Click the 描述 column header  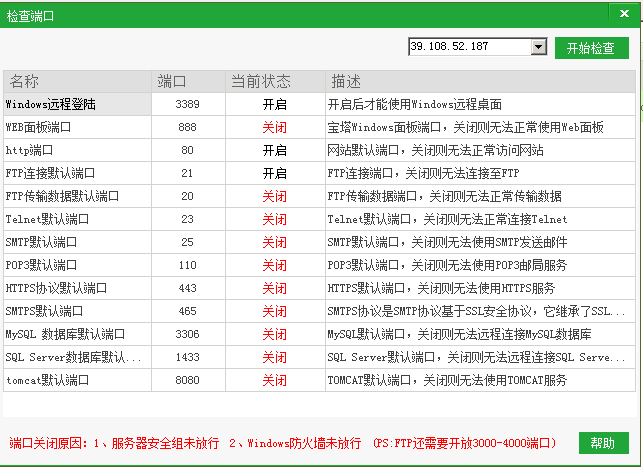480,81
